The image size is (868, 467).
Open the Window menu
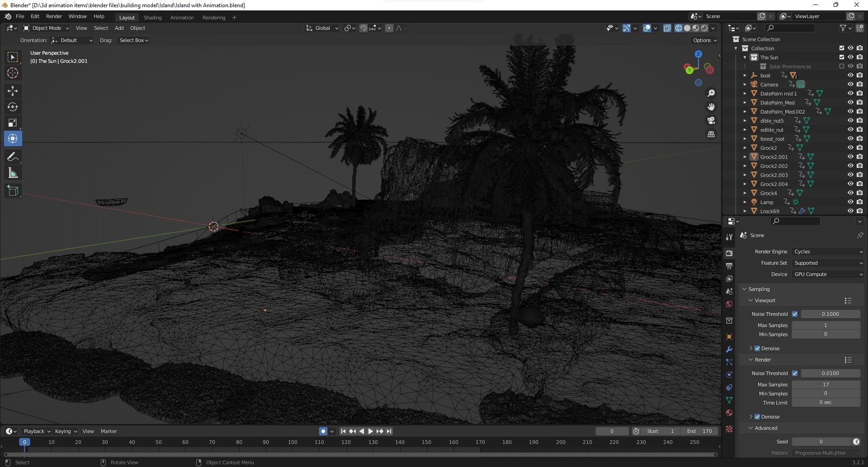pyautogui.click(x=77, y=16)
